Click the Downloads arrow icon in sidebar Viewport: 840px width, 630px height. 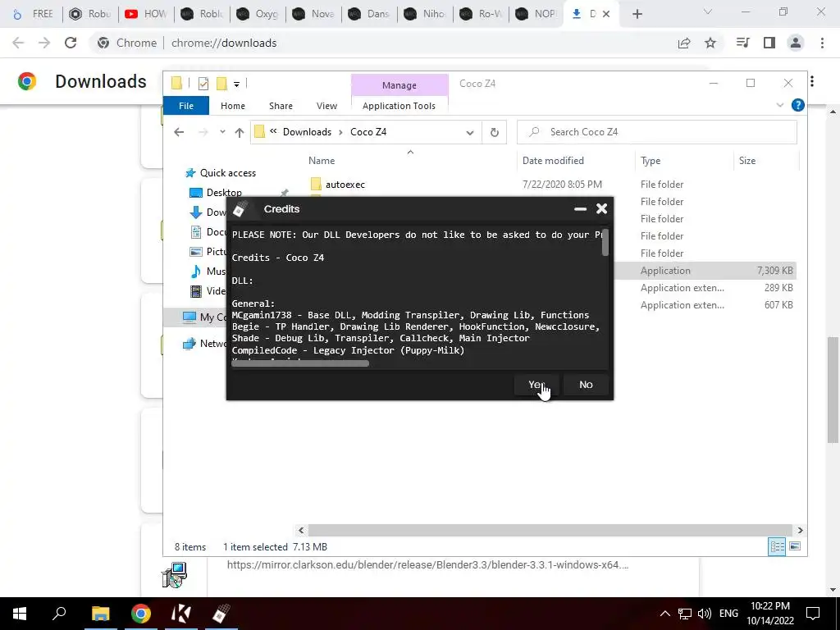click(x=196, y=212)
